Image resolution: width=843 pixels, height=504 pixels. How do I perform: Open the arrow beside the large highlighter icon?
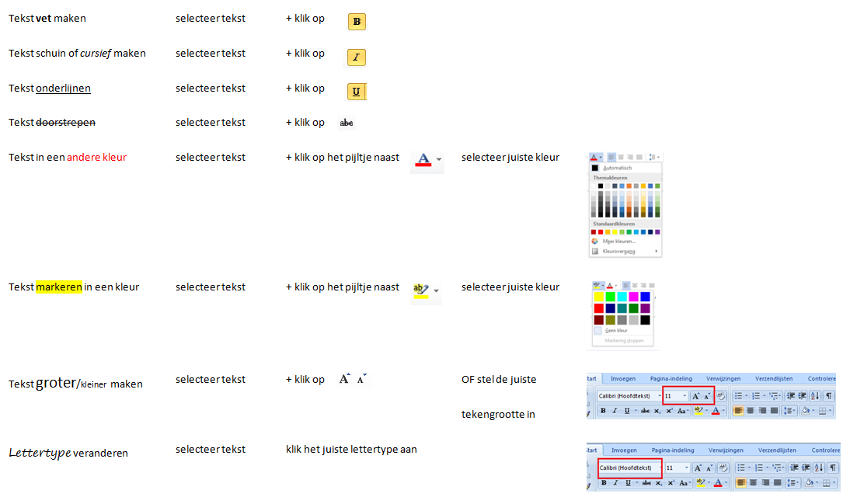[x=436, y=290]
